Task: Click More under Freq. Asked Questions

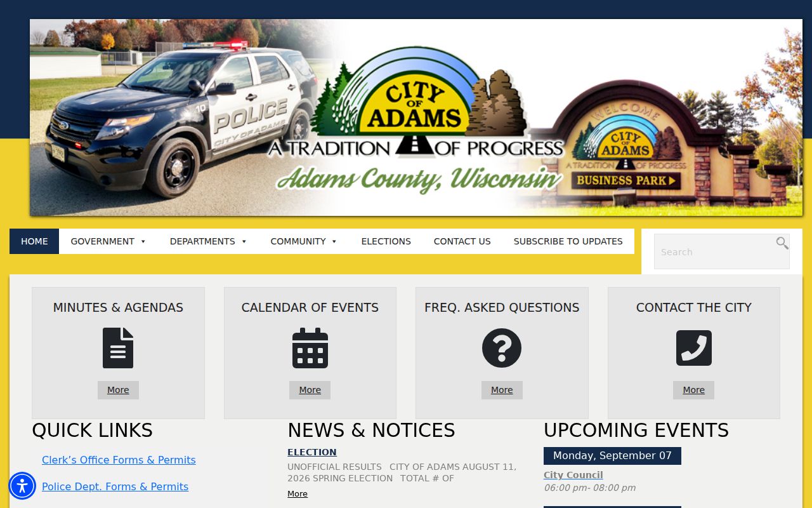Action: pyautogui.click(x=502, y=390)
